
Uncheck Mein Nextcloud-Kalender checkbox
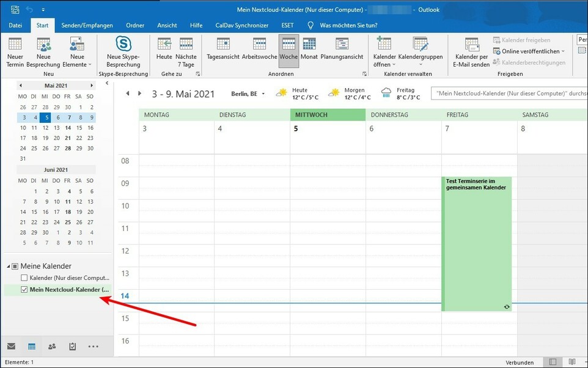[x=24, y=290]
